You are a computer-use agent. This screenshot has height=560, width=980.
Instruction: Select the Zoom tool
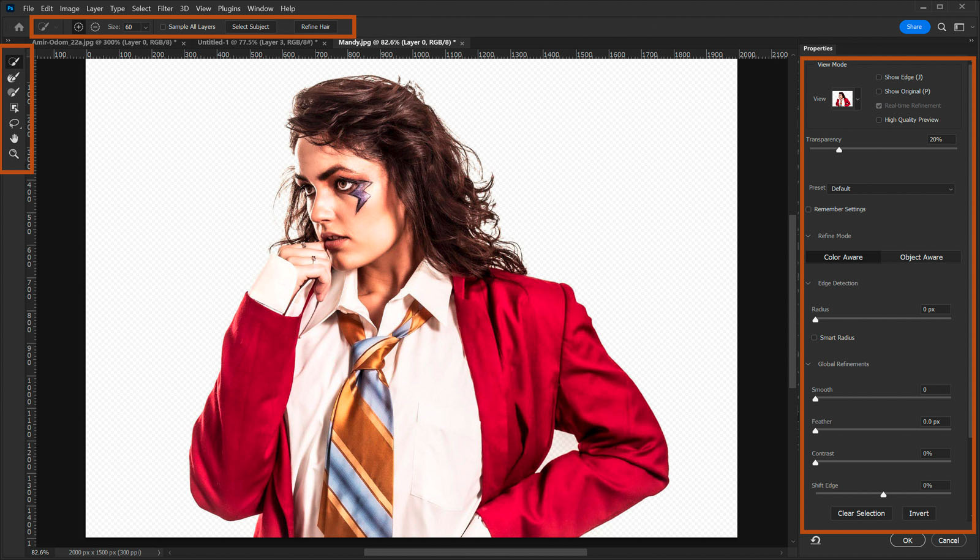click(x=13, y=154)
